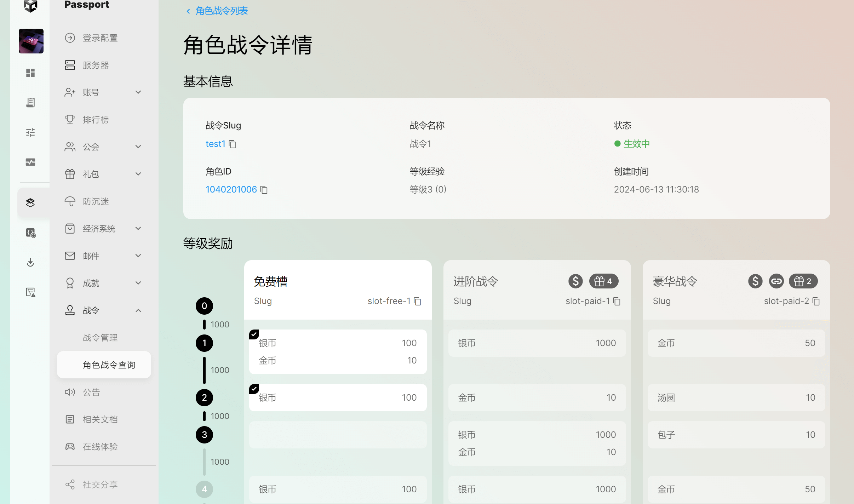
Task: Toggle level 1 free reward checkmark
Action: click(x=254, y=334)
